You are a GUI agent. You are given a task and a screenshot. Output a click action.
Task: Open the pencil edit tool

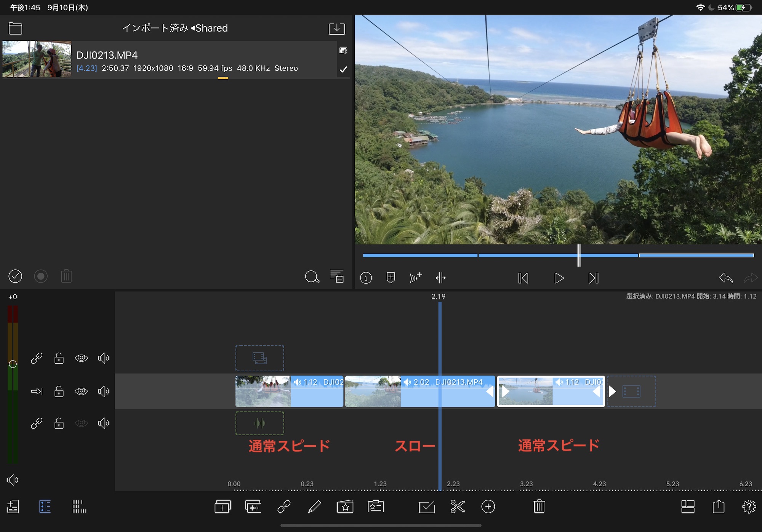pos(314,507)
